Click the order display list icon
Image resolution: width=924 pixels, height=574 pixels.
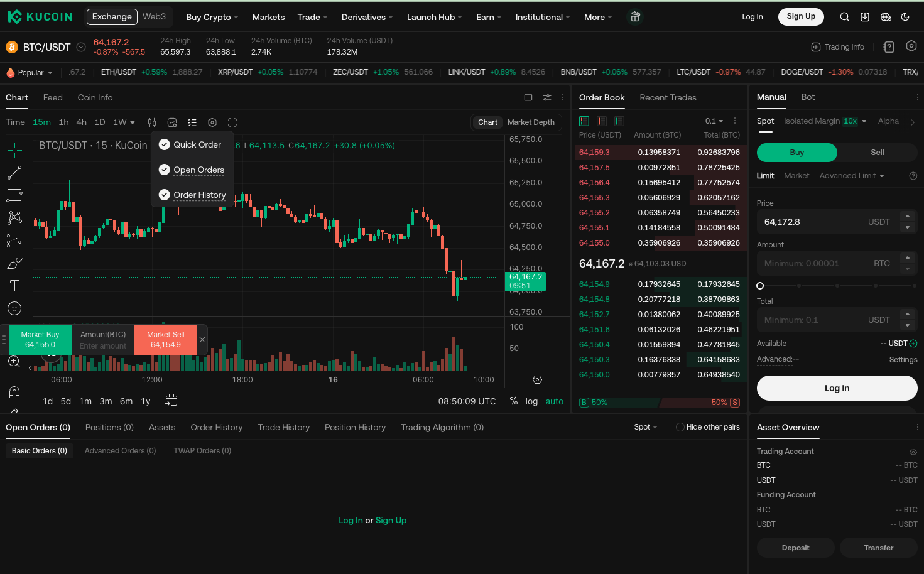point(192,122)
